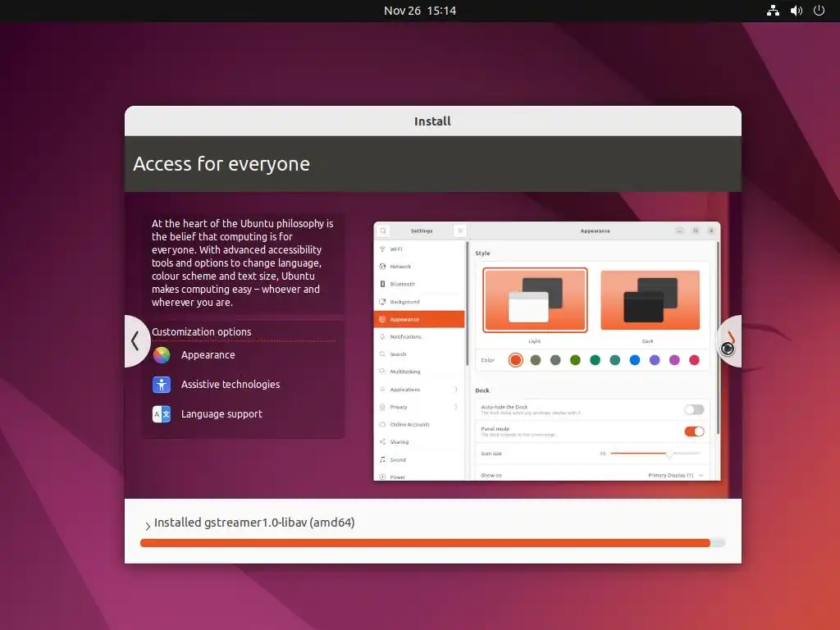The height and width of the screenshot is (630, 840).
Task: Select Background in the Settings sidebar
Action: (419, 302)
